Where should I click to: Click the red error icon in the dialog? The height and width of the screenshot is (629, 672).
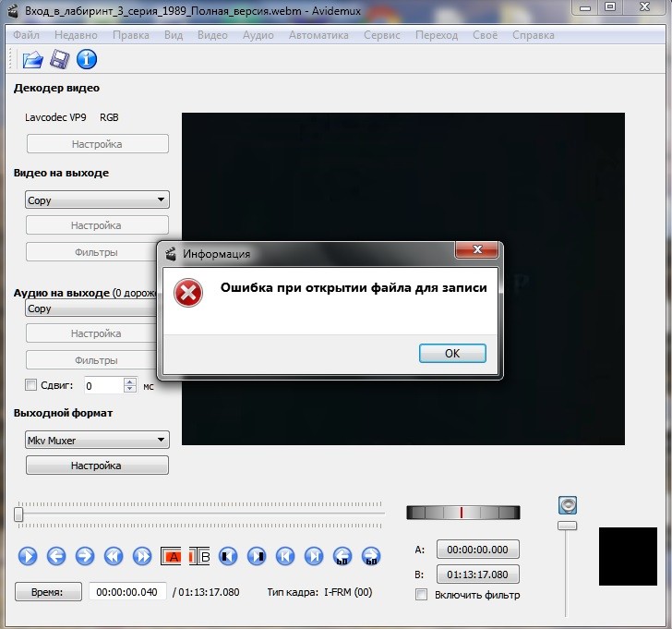pyautogui.click(x=188, y=294)
